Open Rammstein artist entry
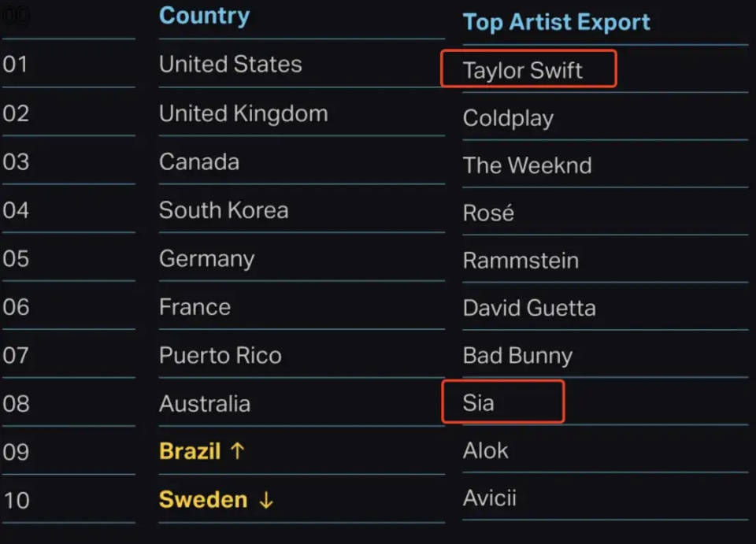 point(521,261)
